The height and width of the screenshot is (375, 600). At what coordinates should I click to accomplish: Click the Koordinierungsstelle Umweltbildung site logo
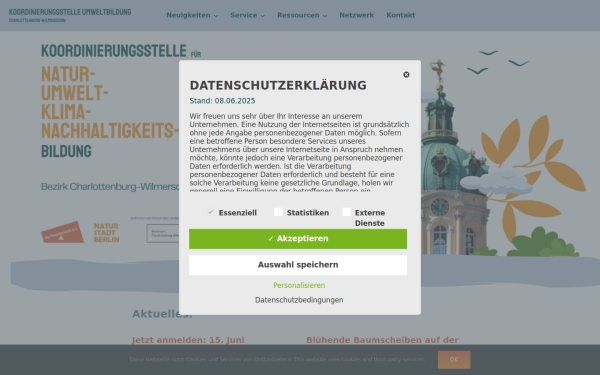[x=70, y=15]
